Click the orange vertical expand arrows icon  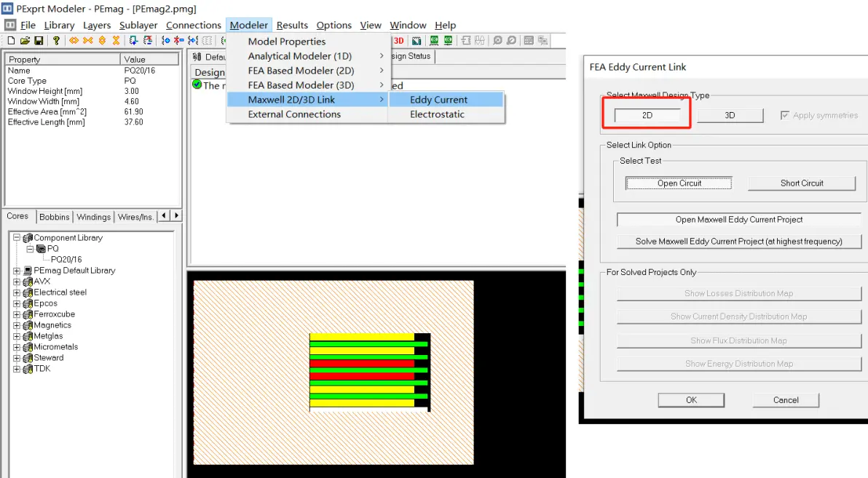coord(103,41)
